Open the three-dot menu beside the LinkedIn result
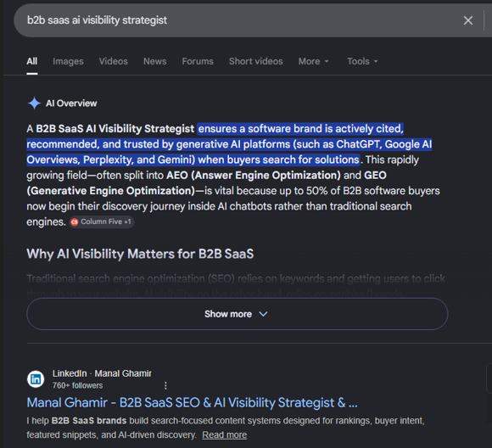 [165, 386]
